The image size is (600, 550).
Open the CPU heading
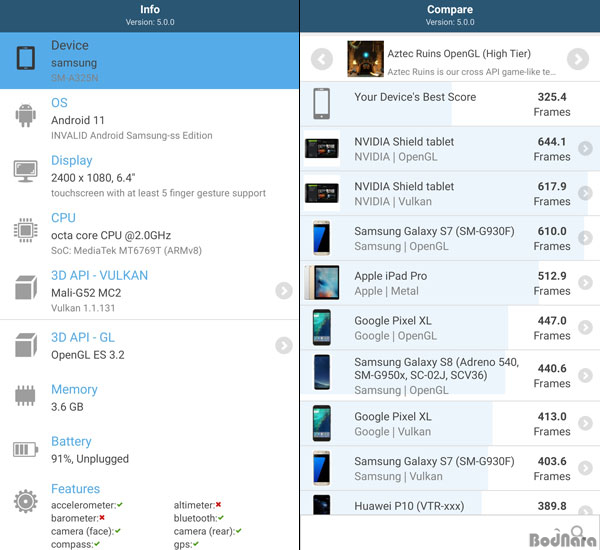pos(64,218)
